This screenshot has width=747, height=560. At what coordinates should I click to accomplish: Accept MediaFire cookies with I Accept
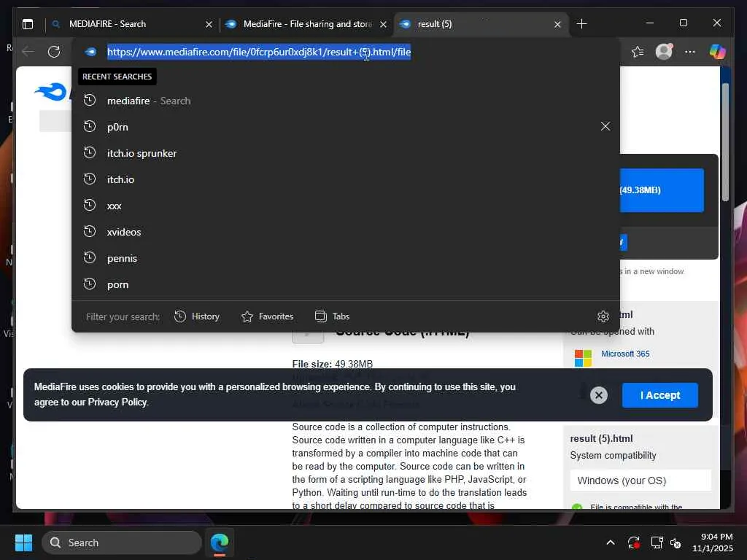tap(659, 395)
